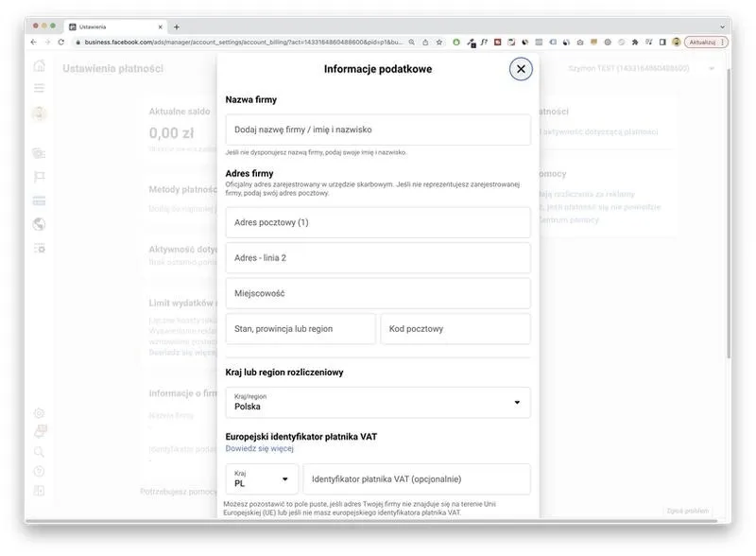Click the share page icon

[x=425, y=42]
